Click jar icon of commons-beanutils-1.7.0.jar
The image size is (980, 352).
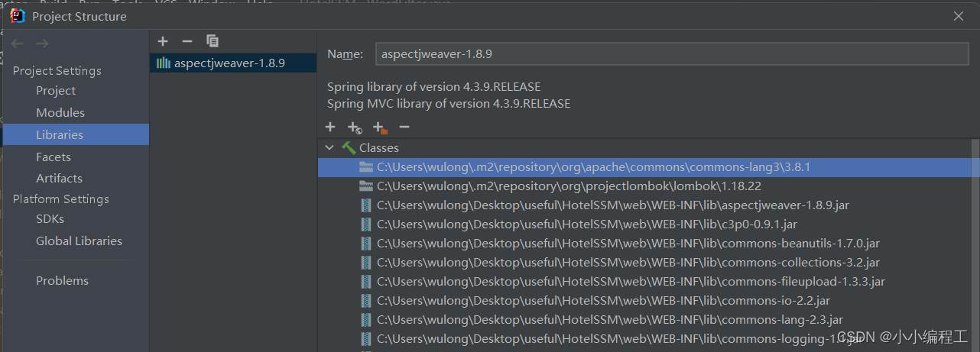click(366, 244)
